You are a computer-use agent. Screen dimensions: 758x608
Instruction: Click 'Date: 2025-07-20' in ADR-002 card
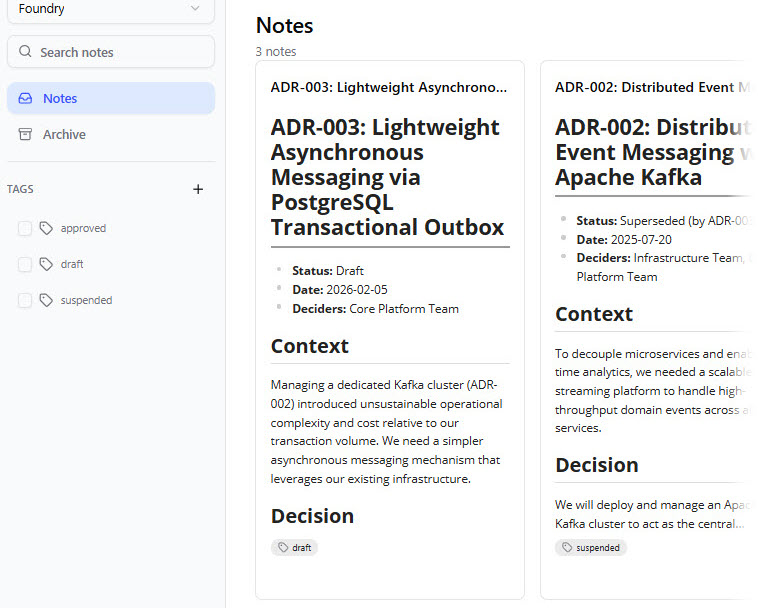point(624,240)
